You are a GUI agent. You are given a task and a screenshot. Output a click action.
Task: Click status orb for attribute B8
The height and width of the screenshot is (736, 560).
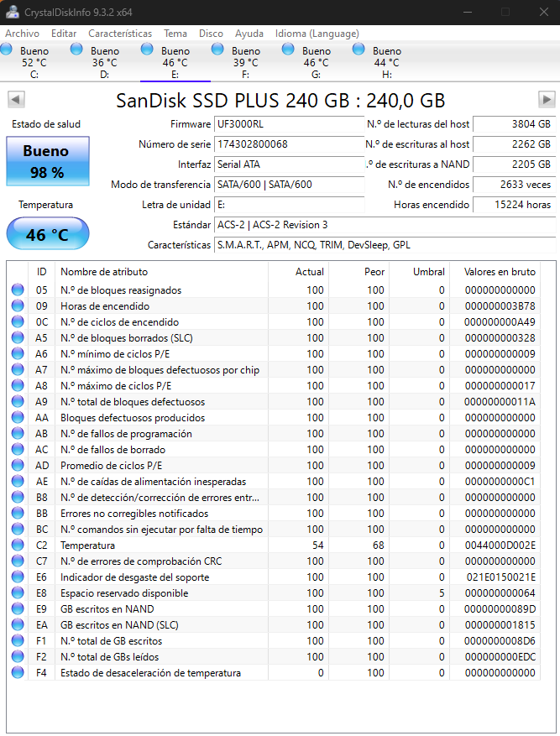click(18, 497)
